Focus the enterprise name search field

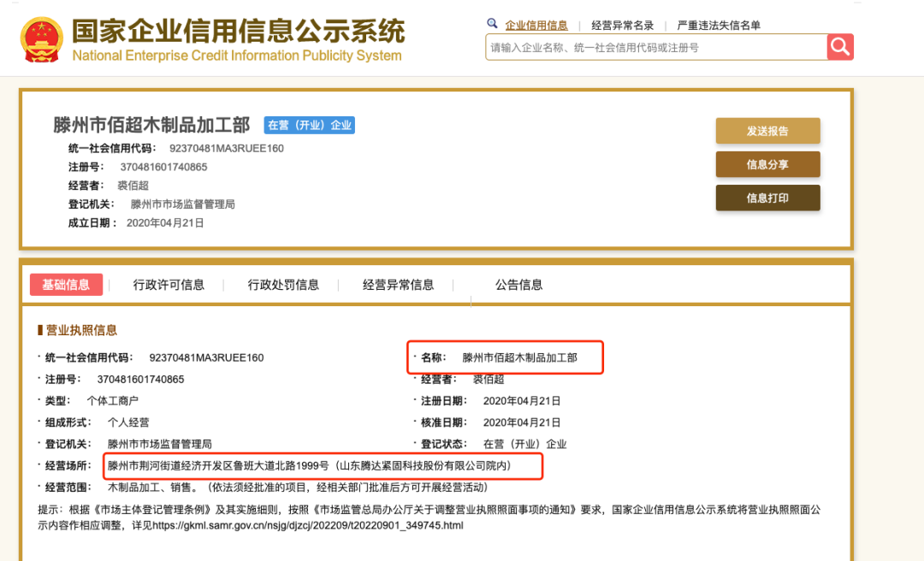(656, 47)
